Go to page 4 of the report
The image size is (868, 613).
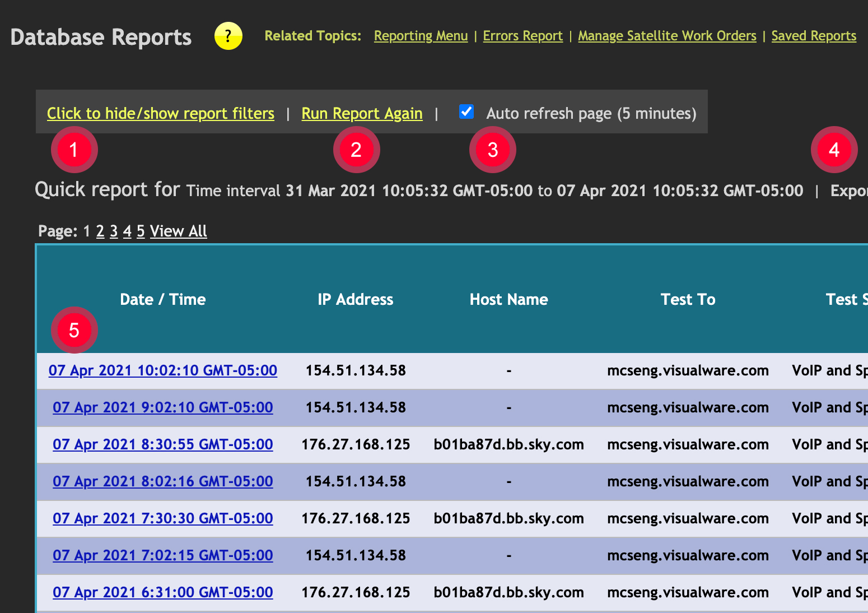127,231
